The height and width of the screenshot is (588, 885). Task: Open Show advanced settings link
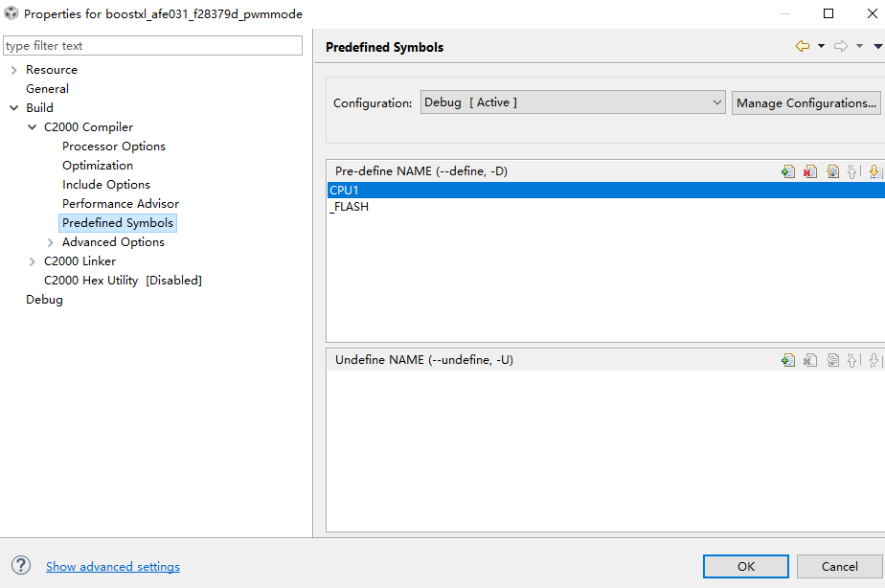[113, 566]
